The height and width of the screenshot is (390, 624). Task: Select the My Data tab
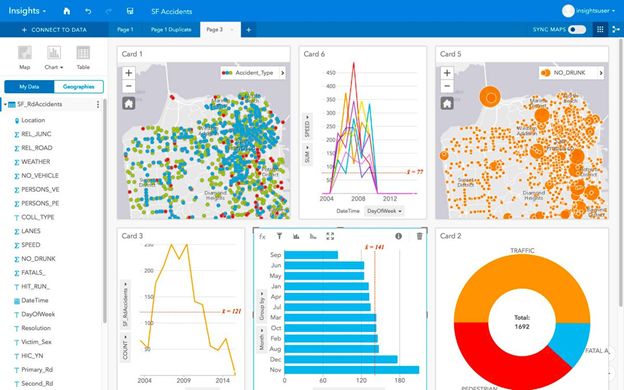point(29,86)
